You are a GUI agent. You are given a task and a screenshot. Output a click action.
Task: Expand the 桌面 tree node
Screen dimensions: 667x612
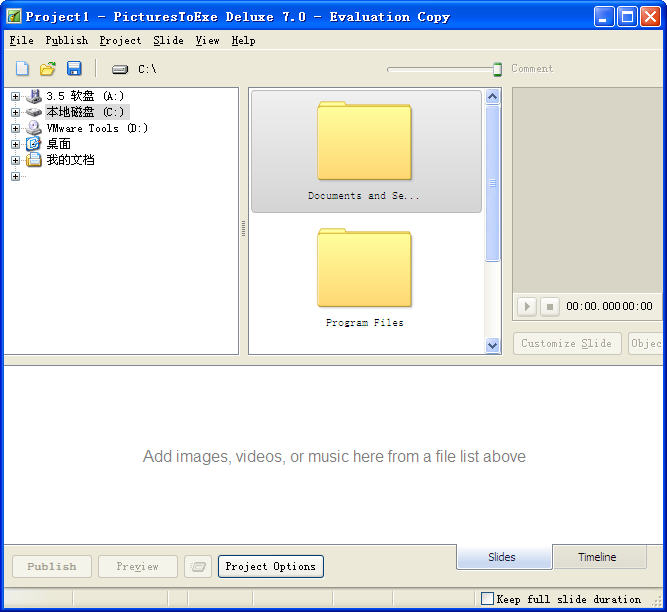tap(15, 144)
